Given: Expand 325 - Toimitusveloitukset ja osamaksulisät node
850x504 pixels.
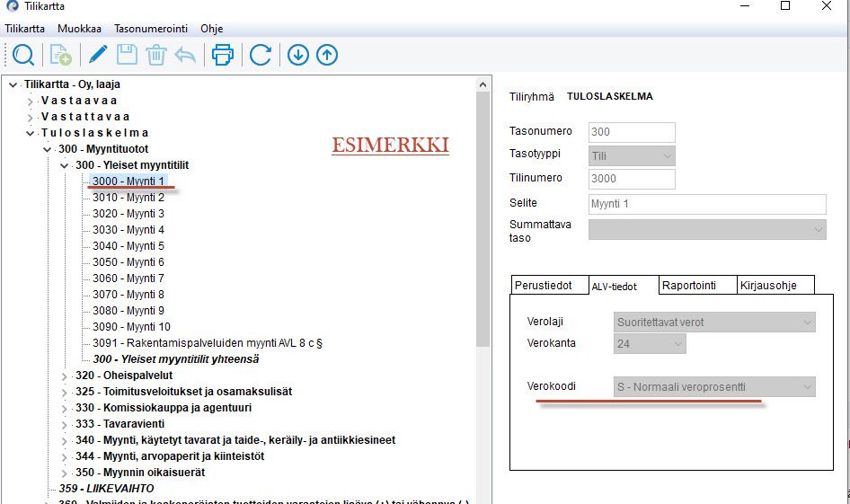Looking at the screenshot, I should coord(65,393).
